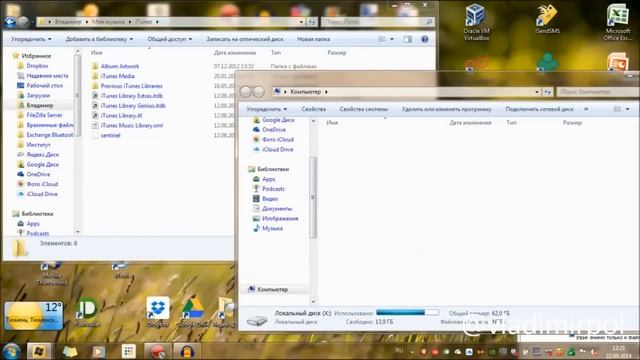Open Фото iCloud in Компьютер window sidebar
The image size is (640, 360).
click(x=278, y=139)
